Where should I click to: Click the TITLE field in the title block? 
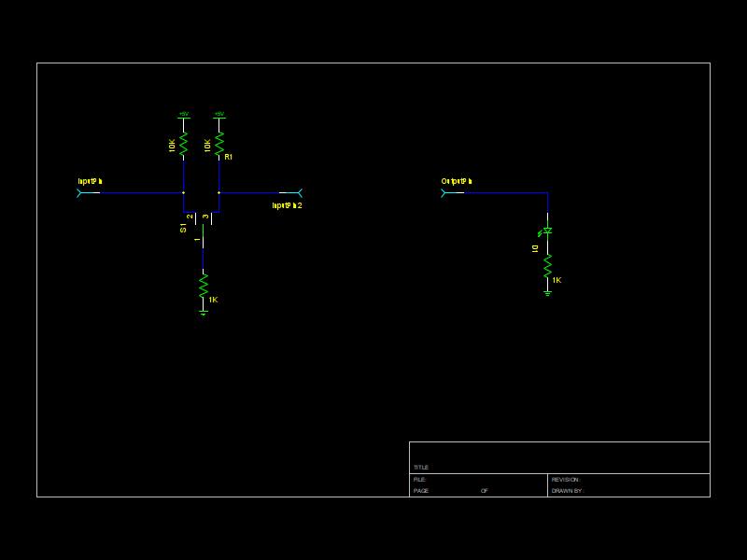[419, 467]
